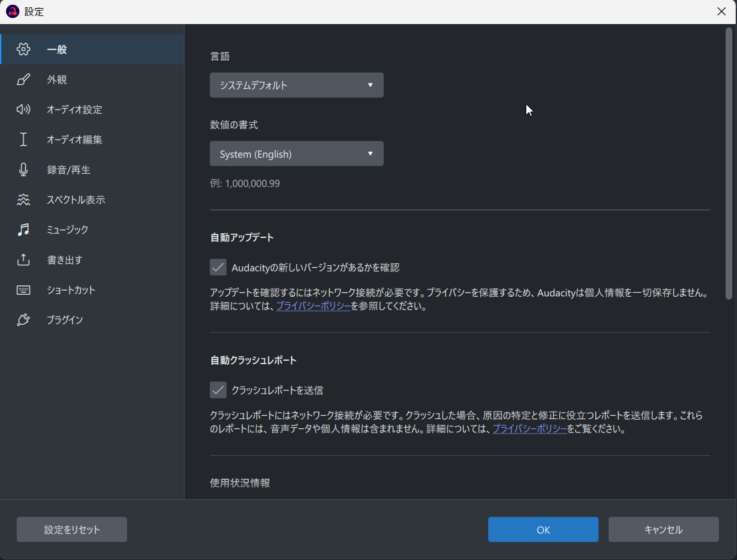
Task: Click the OK button
Action: [543, 529]
